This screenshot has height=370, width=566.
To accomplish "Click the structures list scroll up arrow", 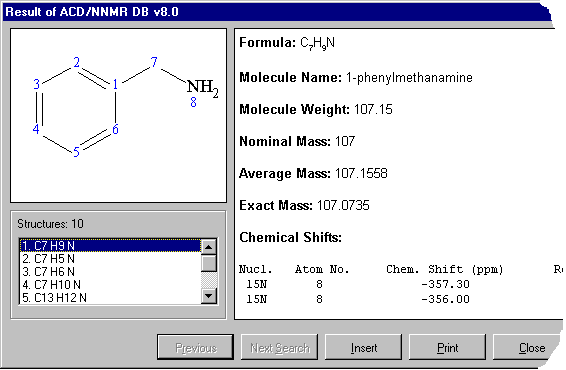I will 209,247.
